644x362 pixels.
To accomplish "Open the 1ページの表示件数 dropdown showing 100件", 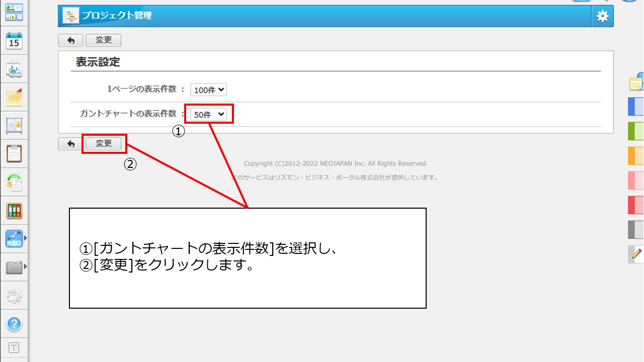I will pos(208,90).
